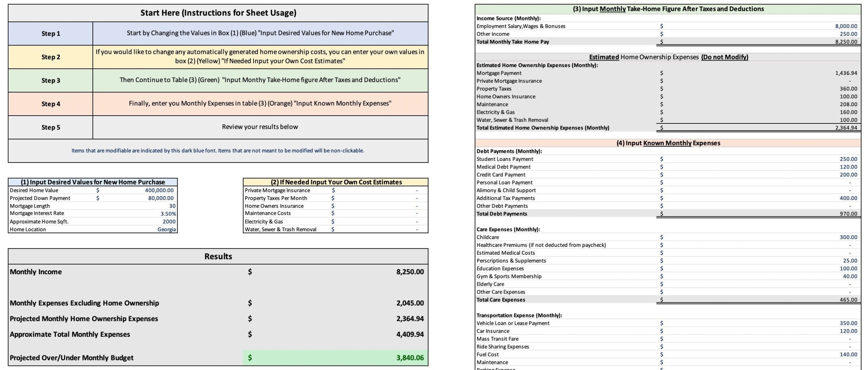Viewport: 868px width, 370px height.
Task: Open the Home Location Georgia cell
Action: [x=166, y=229]
